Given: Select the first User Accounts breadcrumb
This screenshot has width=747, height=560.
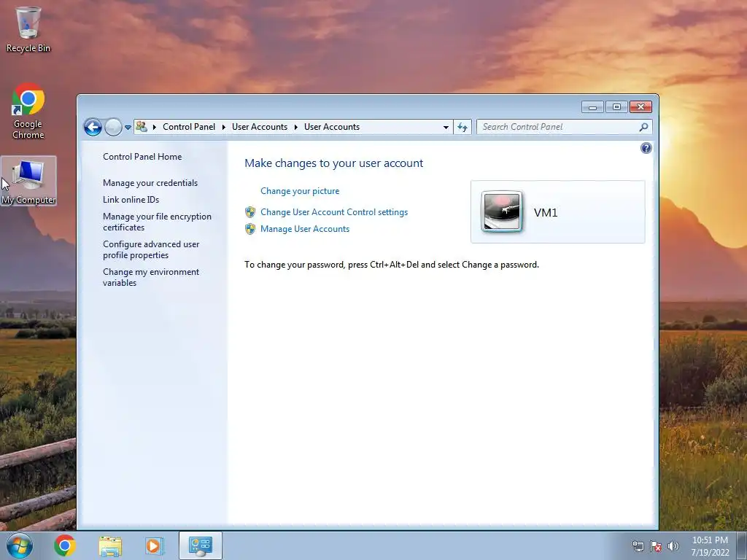Looking at the screenshot, I should [260, 127].
